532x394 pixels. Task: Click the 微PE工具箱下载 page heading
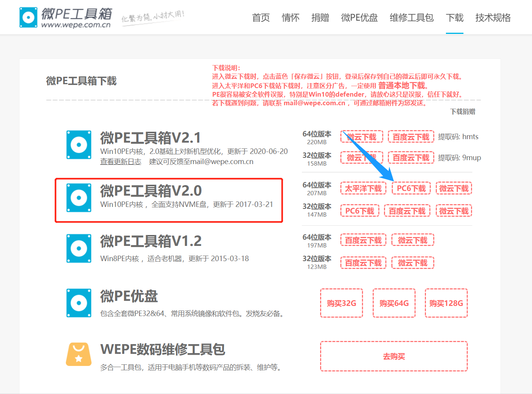click(x=81, y=81)
